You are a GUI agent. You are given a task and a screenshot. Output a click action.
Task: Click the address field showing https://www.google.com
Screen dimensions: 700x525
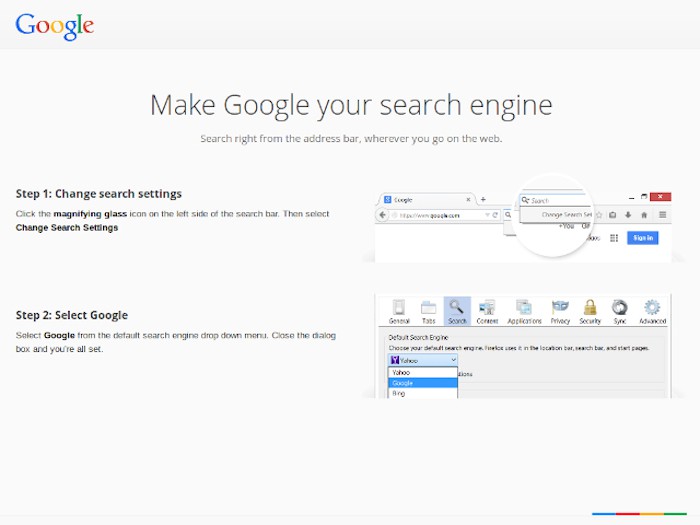point(440,215)
